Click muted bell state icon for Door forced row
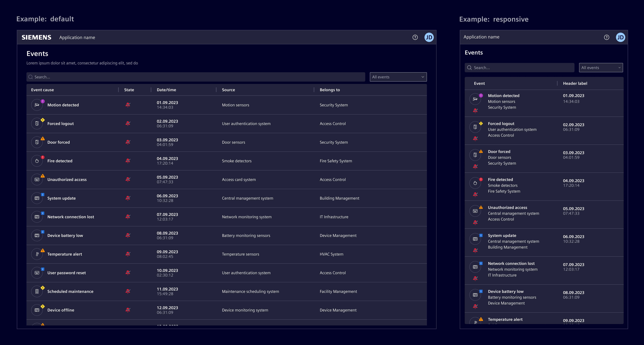 coord(128,142)
